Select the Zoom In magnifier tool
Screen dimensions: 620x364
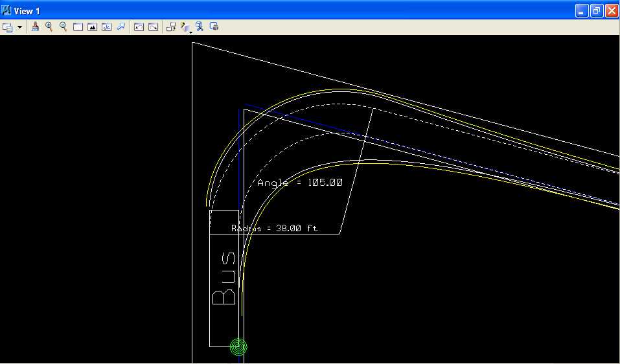tap(49, 27)
